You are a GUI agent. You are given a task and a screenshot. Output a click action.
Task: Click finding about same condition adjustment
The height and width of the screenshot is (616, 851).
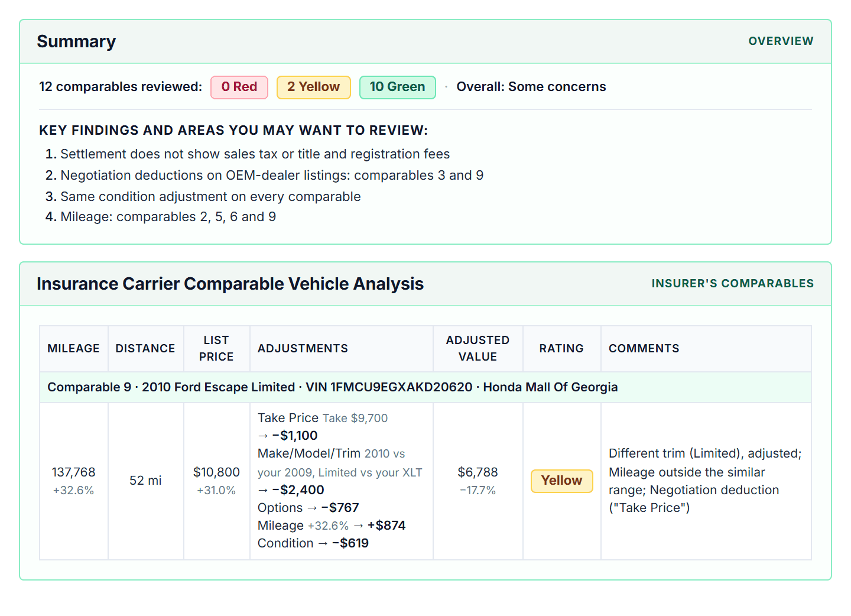tap(210, 197)
